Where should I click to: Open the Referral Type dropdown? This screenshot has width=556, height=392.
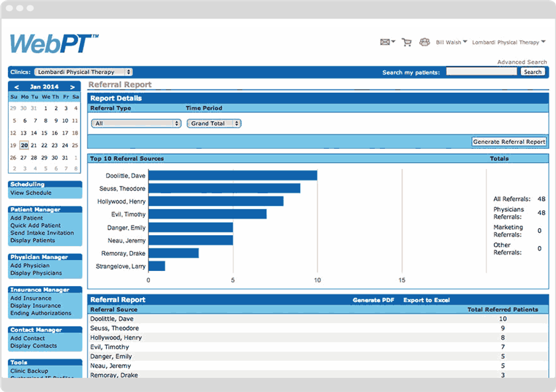tap(137, 123)
